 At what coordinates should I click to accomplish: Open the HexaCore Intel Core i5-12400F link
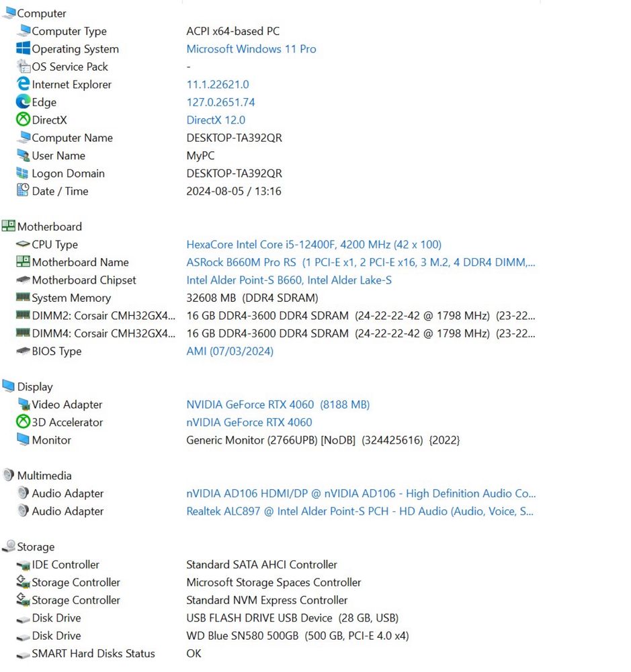coord(314,245)
